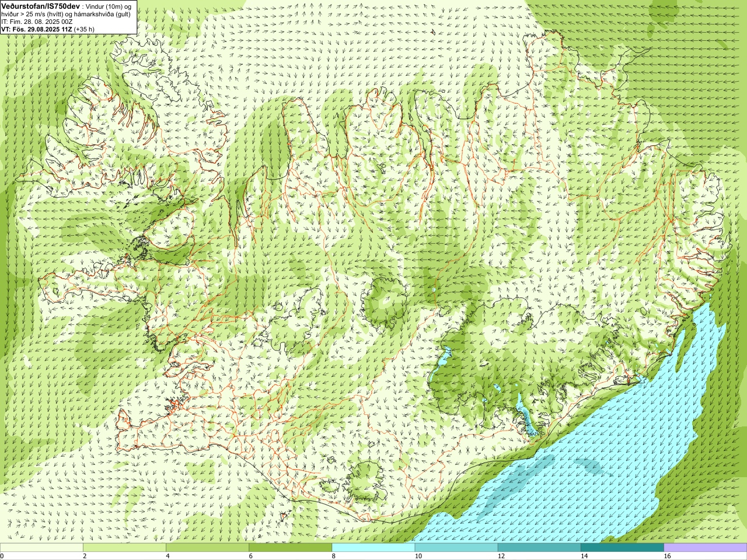
Task: Select the medium green 4–6 m/s legend swatch
Action: point(207,548)
